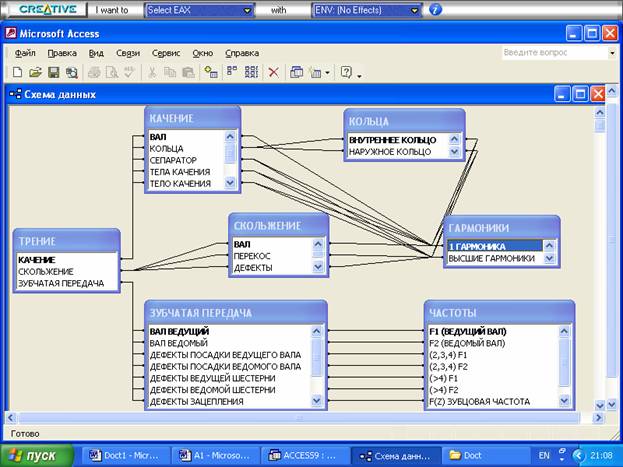Image resolution: width=623 pixels, height=467 pixels.
Task: Click the Схема данных window title icon
Action: [x=15, y=94]
